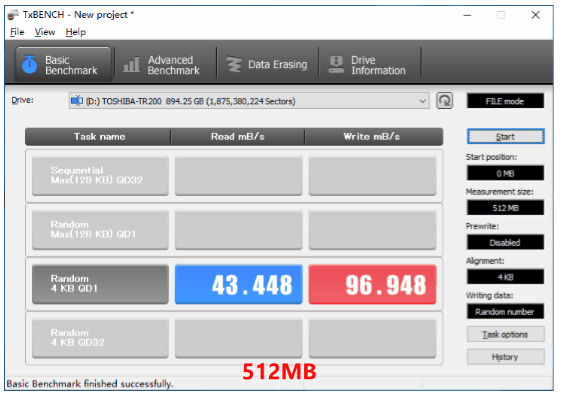Click the TxBENCH app icon in the title bar
Image resolution: width=562 pixels, height=396 pixels.
click(13, 15)
